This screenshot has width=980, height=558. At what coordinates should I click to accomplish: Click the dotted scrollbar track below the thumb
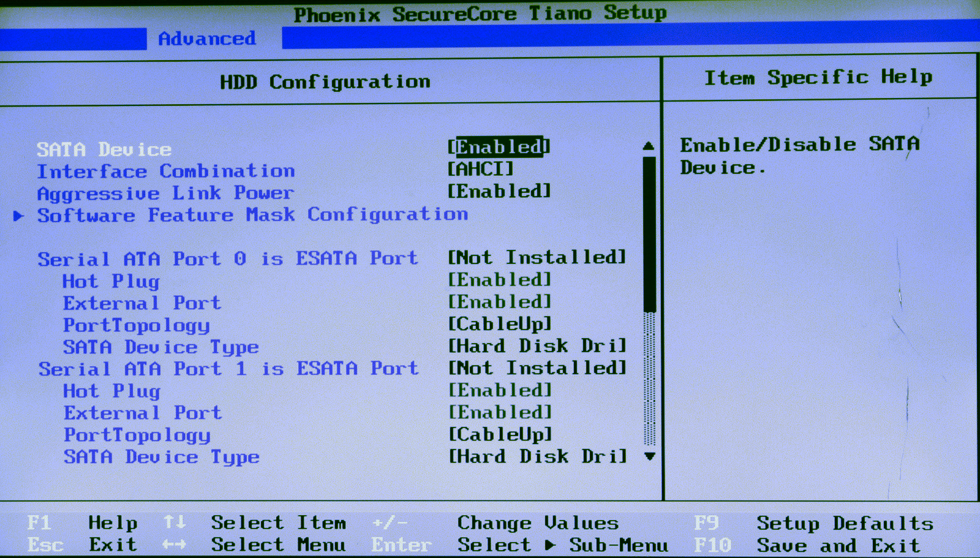[x=650, y=379]
